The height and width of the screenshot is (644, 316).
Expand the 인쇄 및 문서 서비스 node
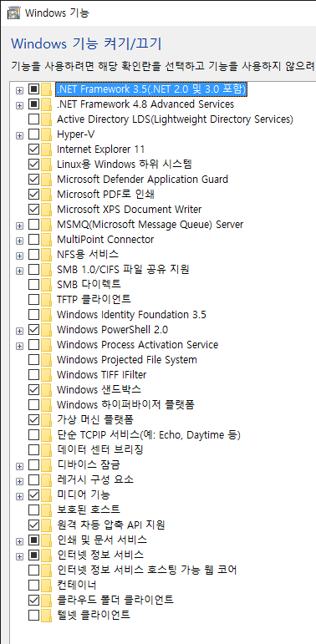coord(19,540)
